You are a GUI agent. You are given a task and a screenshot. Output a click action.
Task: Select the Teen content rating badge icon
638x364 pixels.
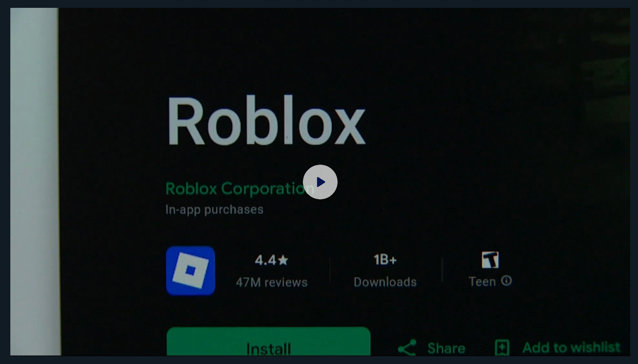[x=490, y=260]
